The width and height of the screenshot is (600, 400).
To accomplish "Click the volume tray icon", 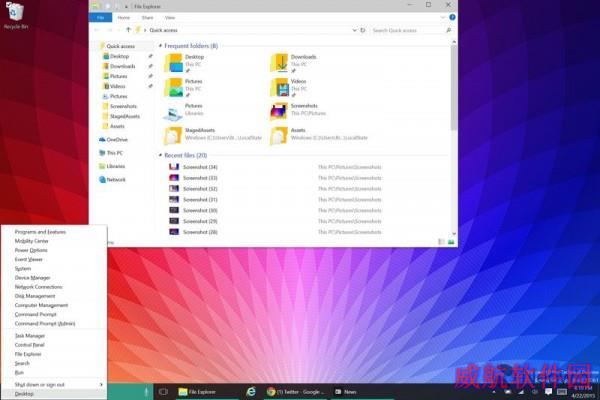I will tap(535, 392).
